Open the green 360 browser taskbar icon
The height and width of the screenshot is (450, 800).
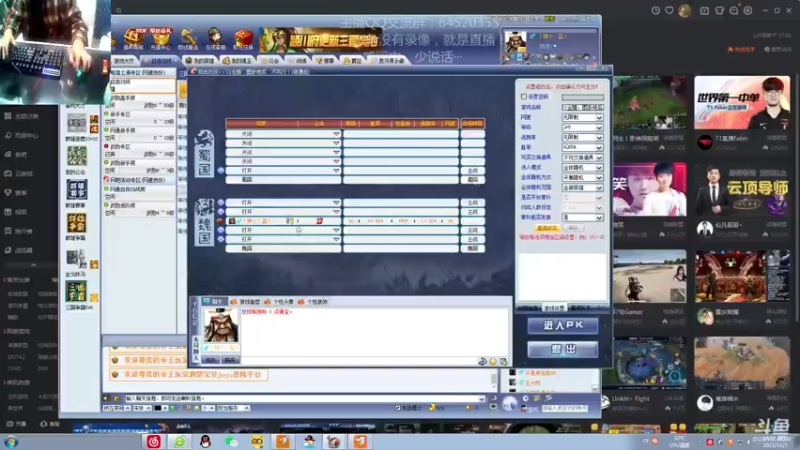tap(180, 442)
